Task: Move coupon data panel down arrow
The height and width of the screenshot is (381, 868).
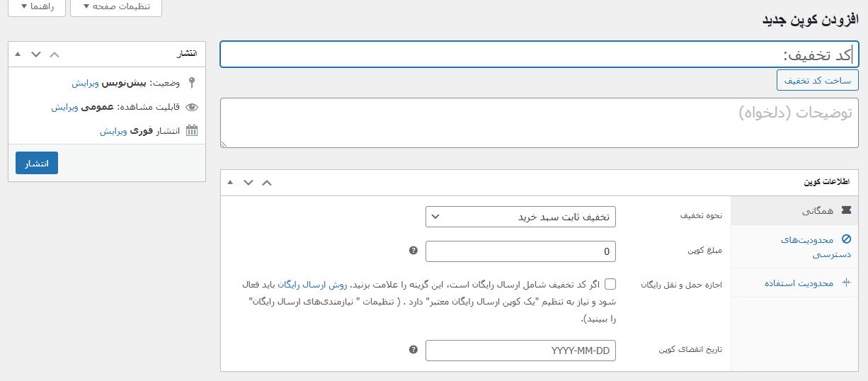Action: click(248, 183)
